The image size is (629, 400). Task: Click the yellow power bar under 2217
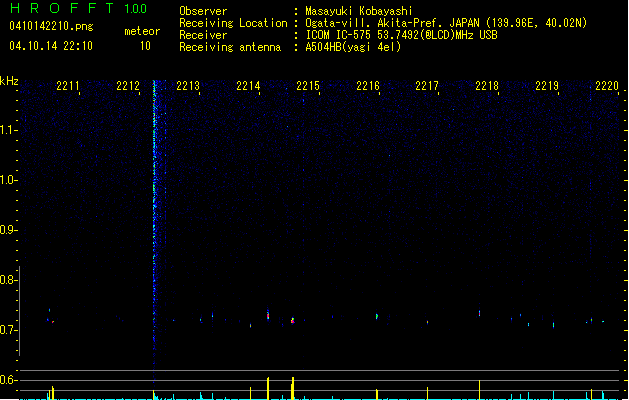coord(427,393)
